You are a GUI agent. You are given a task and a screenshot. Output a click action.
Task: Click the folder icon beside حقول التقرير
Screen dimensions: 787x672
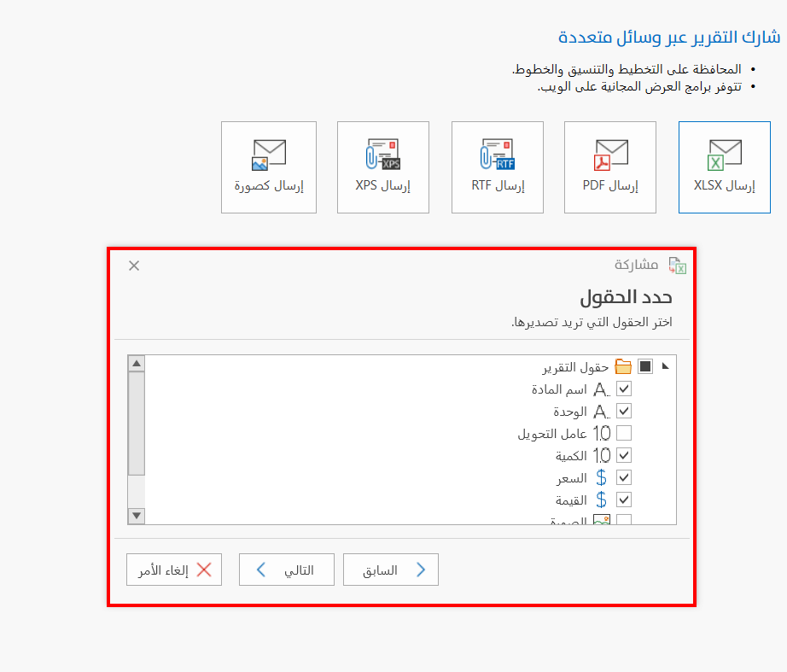pos(622,365)
